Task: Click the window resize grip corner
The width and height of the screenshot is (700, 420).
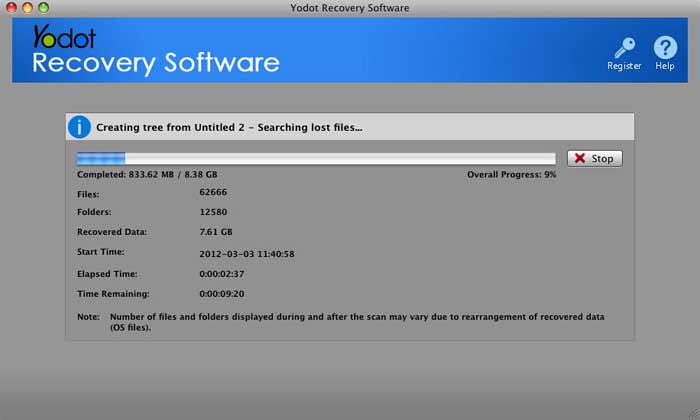Action: click(693, 413)
